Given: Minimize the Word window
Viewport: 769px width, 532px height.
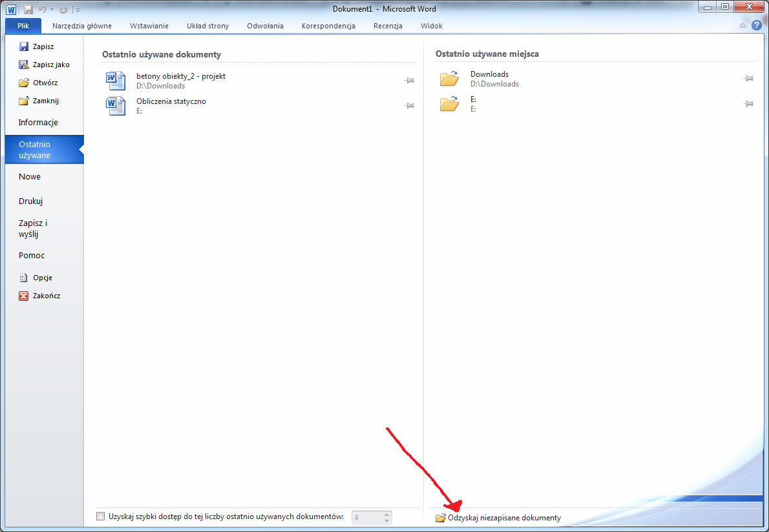Looking at the screenshot, I should [707, 7].
